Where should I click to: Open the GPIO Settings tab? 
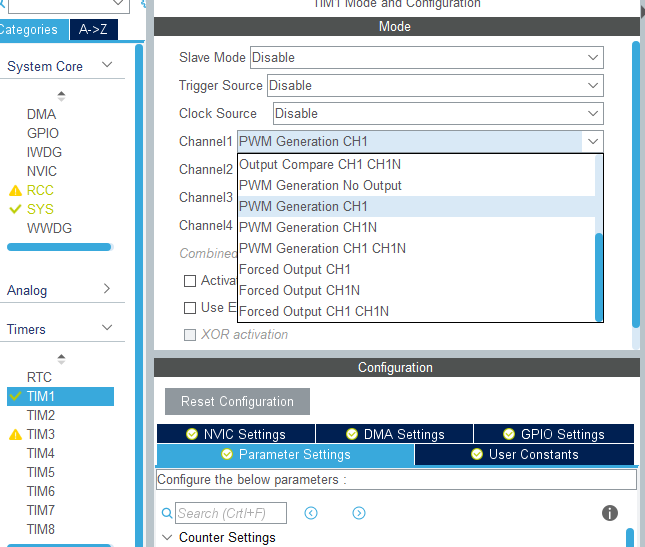[554, 434]
